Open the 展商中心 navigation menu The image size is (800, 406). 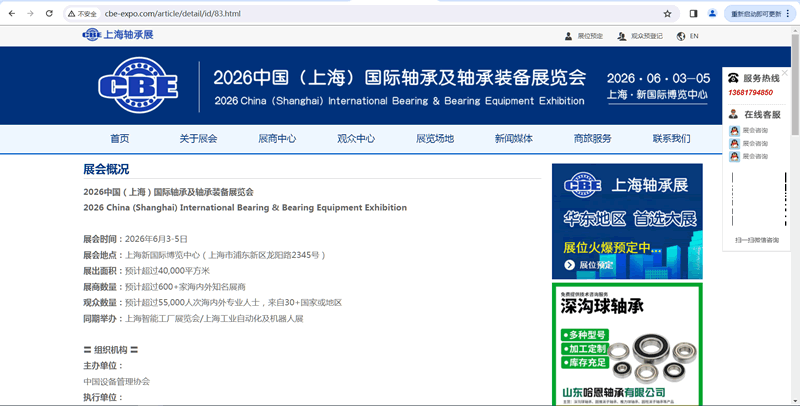[277, 139]
